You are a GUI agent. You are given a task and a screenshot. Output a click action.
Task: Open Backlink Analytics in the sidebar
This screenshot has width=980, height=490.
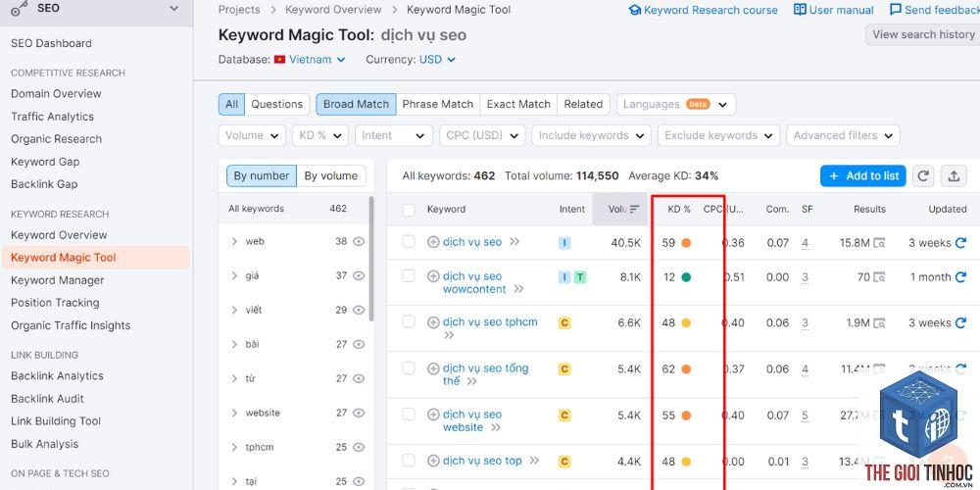click(x=57, y=375)
